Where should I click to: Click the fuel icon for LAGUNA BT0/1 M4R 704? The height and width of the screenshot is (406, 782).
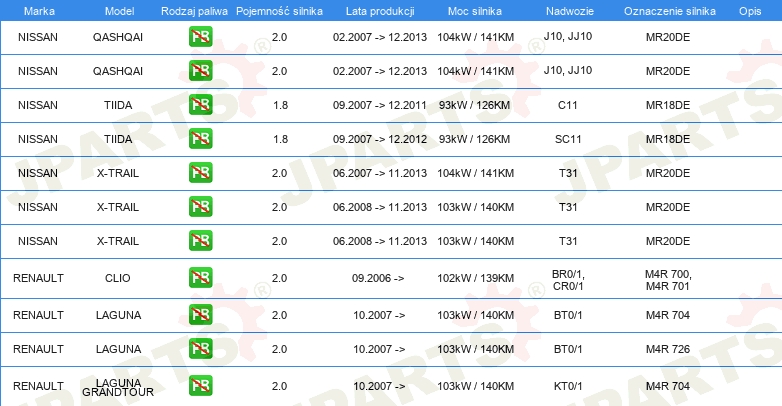pyautogui.click(x=201, y=315)
